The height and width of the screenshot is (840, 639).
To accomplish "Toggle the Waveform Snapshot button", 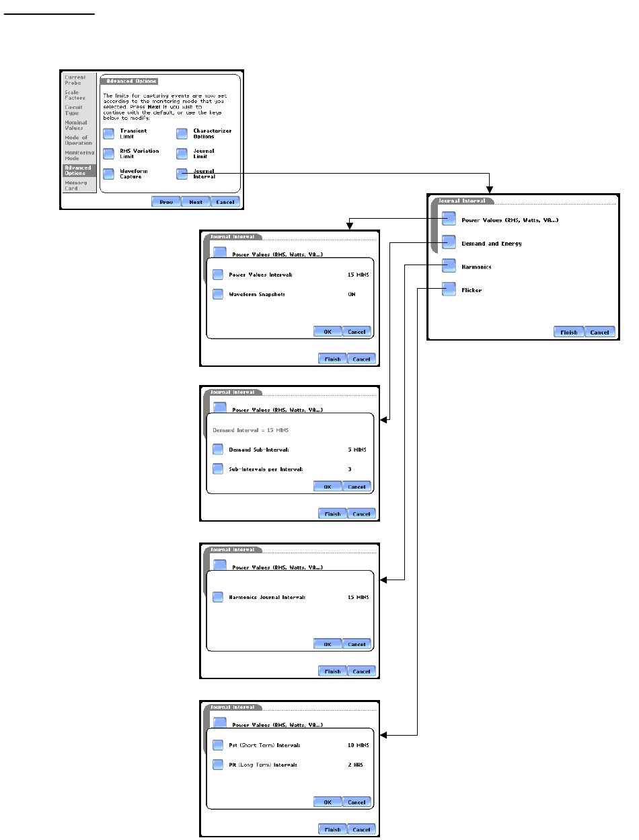I will click(x=217, y=294).
